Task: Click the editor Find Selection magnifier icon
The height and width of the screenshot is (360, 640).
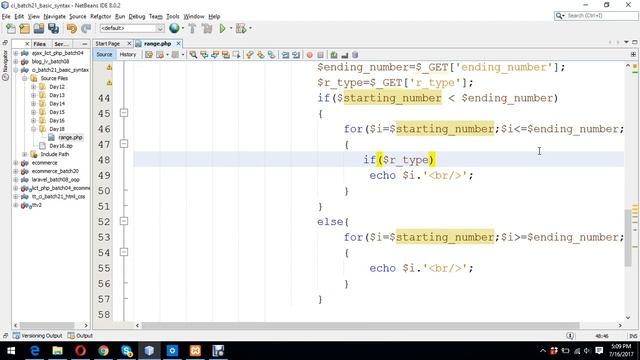Action: (x=193, y=55)
